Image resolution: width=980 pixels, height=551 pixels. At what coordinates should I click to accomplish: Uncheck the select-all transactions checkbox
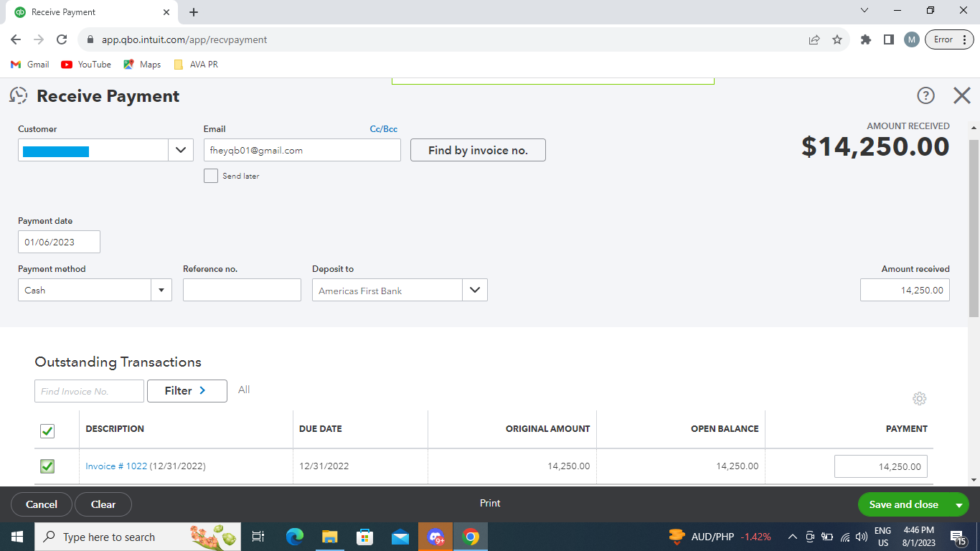click(47, 431)
